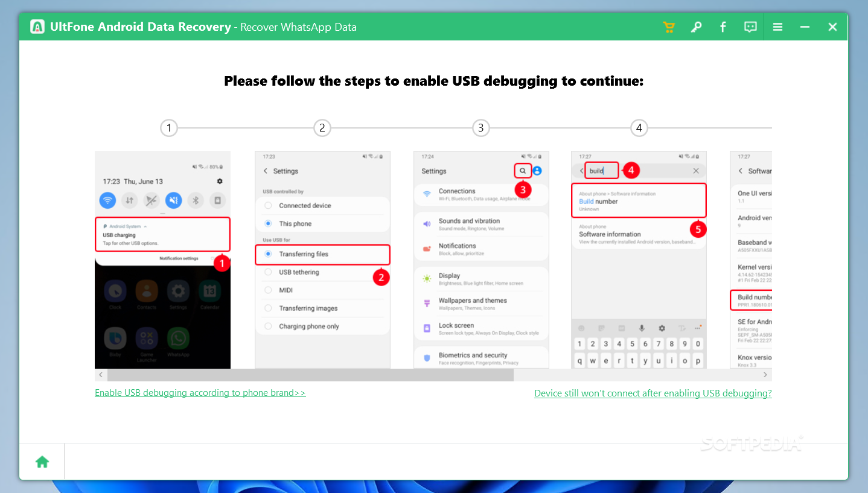Click the USB charging notification screenshot
The height and width of the screenshot is (493, 868).
point(162,259)
